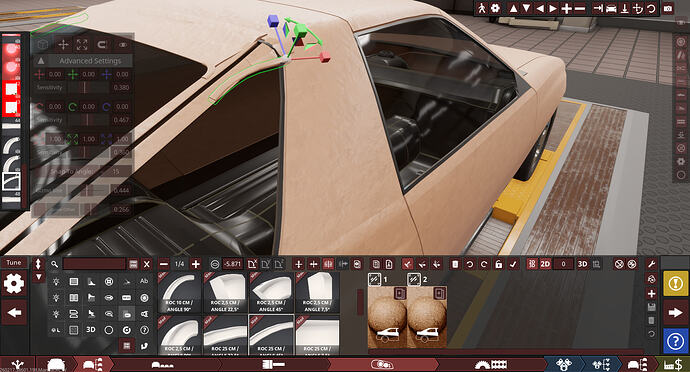This screenshot has width=690, height=372.
Task: Toggle material slot 1 checkbox
Action: pyautogui.click(x=374, y=279)
